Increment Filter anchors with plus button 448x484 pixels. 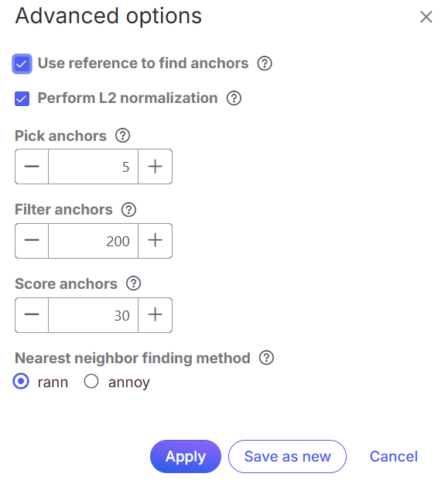click(155, 241)
